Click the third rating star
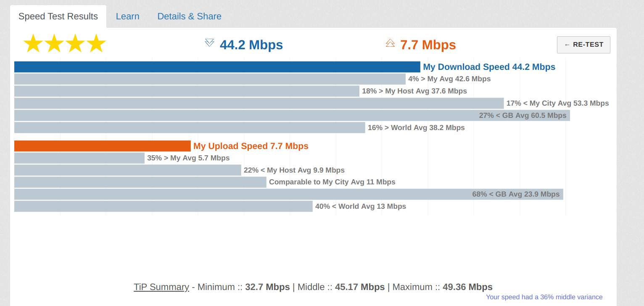644x306 pixels. point(75,43)
